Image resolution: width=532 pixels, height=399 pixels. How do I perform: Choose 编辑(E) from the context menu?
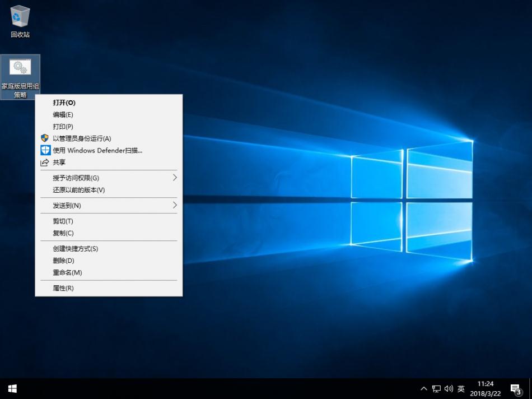tap(109, 115)
